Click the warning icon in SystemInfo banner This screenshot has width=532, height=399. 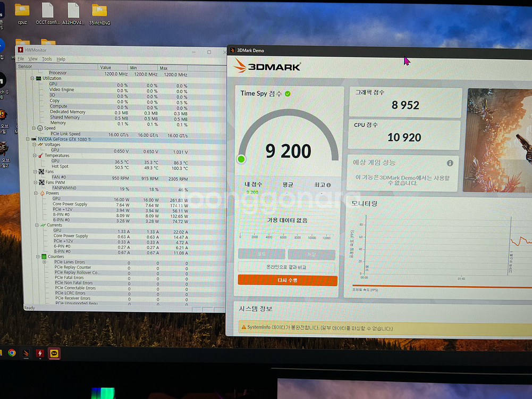243,327
